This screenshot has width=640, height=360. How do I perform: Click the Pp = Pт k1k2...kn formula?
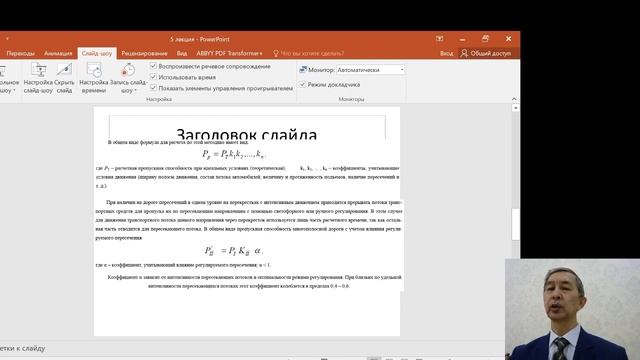point(234,154)
